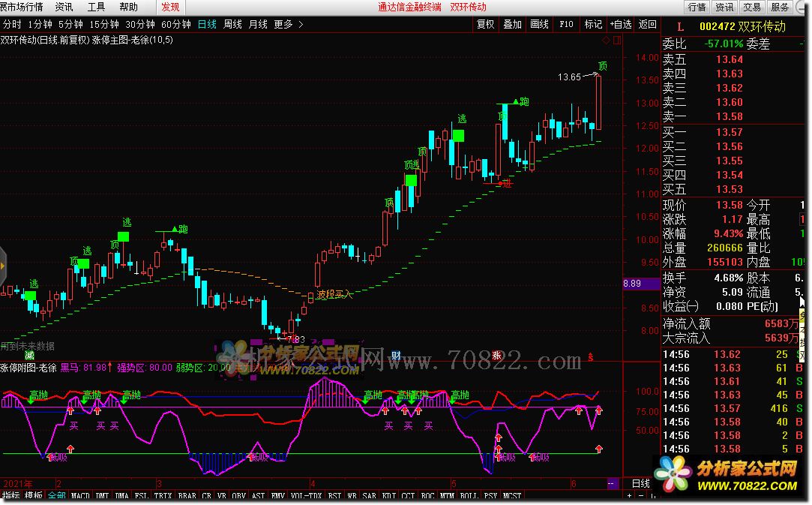Click the red $ marker on chart

(590, 356)
